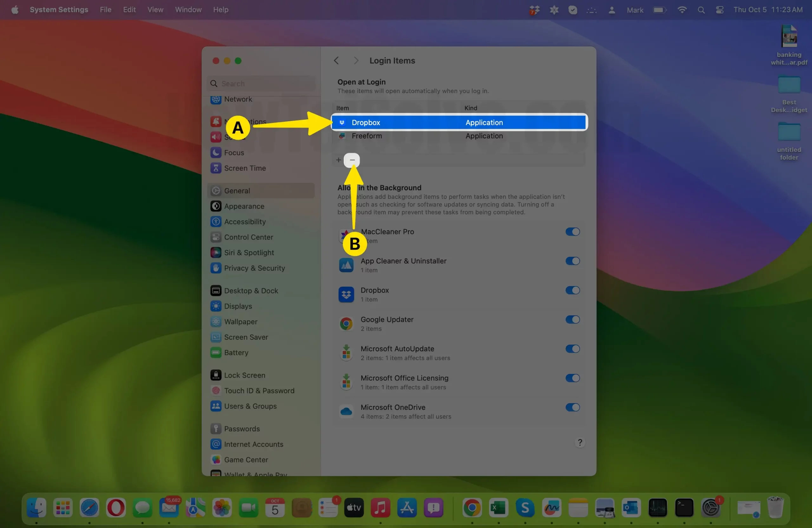Open Displays settings
Image resolution: width=812 pixels, height=528 pixels.
click(261, 306)
